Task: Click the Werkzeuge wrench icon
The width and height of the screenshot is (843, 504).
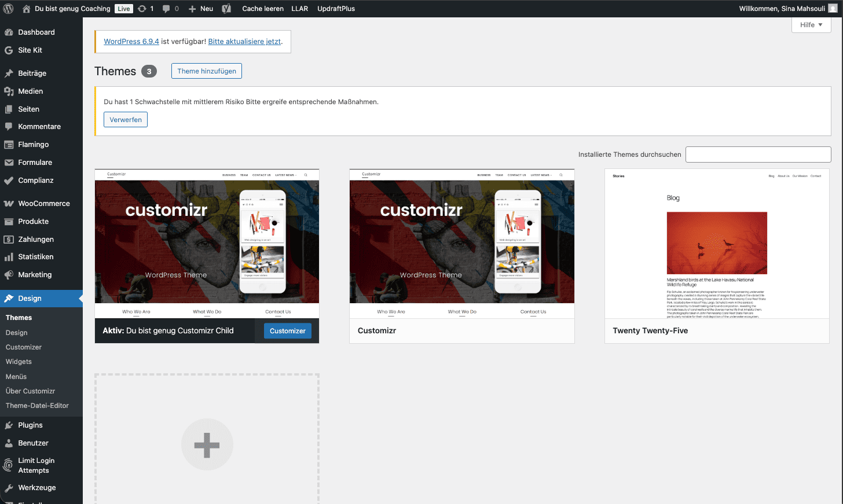Action: (x=9, y=488)
